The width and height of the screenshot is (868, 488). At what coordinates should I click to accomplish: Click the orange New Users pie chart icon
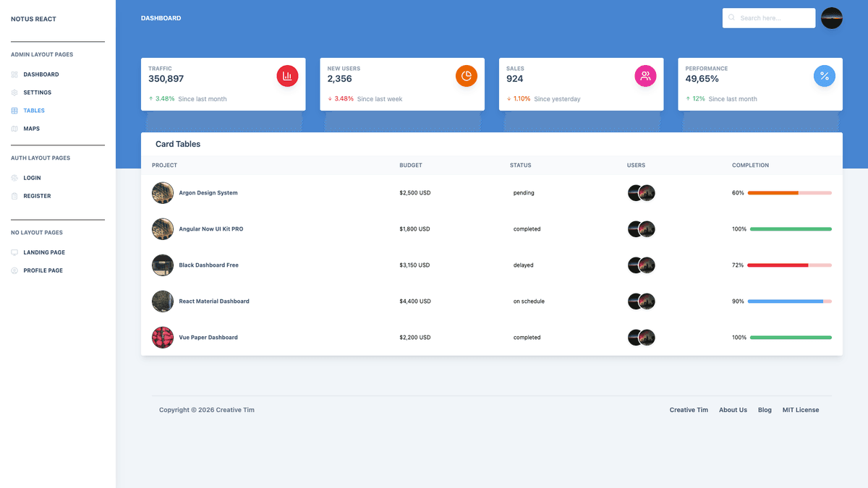467,76
